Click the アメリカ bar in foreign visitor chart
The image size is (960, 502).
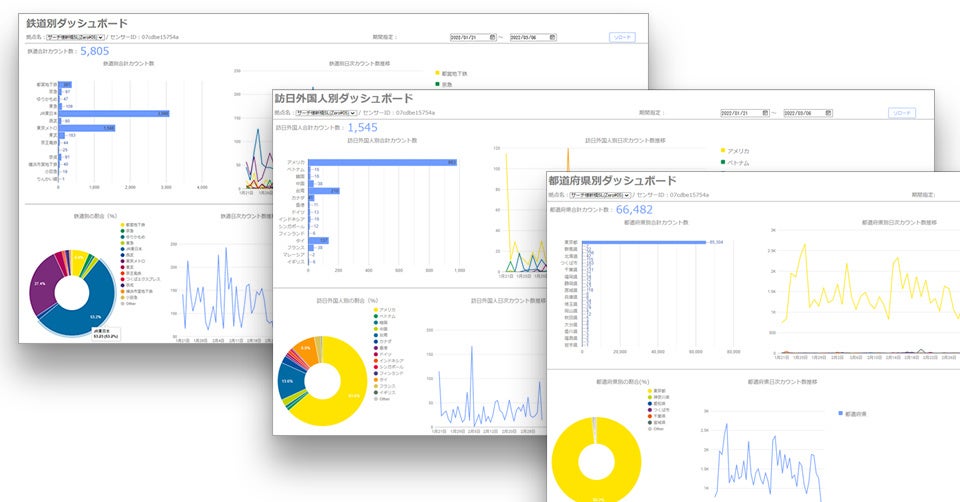point(383,162)
